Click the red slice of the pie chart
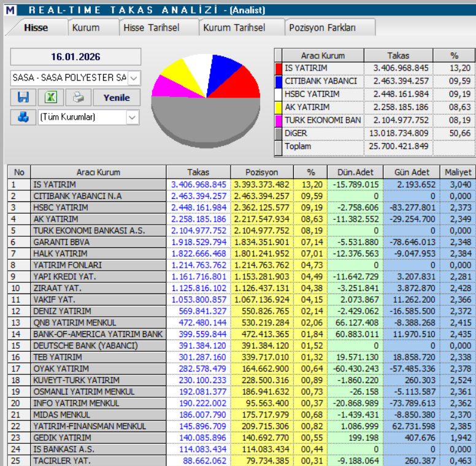This screenshot has height=466, width=476. pyautogui.click(x=241, y=86)
